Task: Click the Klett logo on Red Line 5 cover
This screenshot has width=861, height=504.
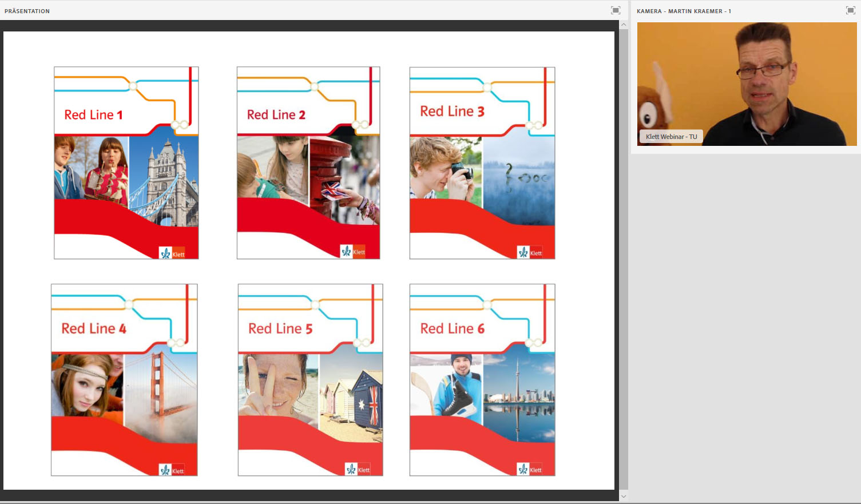Action: [x=358, y=470]
